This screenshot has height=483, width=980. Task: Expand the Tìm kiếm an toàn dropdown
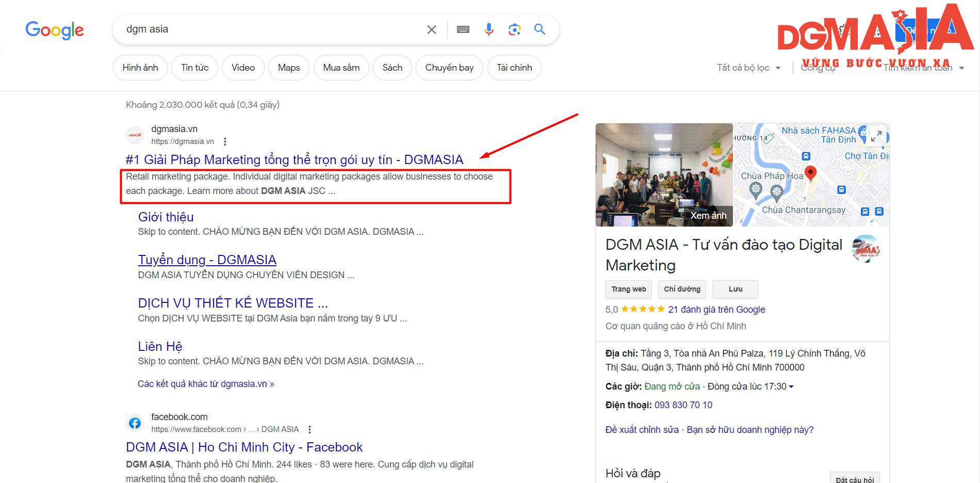[923, 68]
